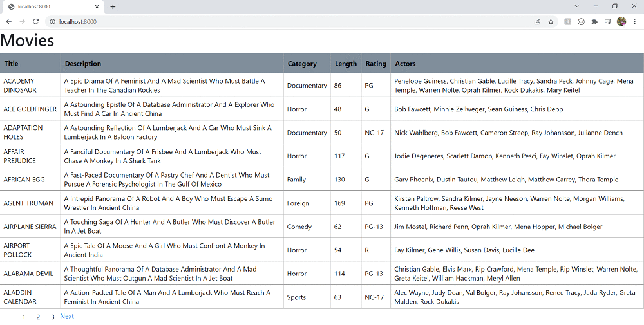
Task: Open the Chrome three-dot menu
Action: pyautogui.click(x=635, y=22)
